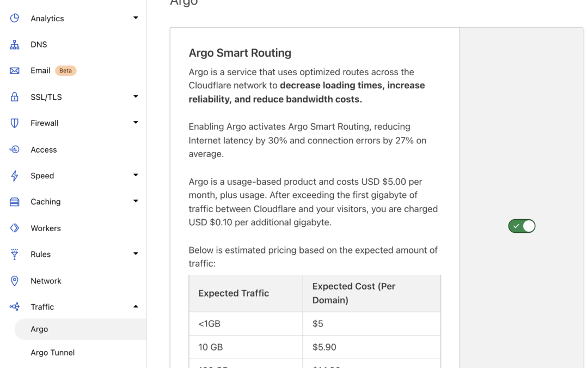Click the Speed lightning bolt icon
The image size is (588, 368).
pos(14,176)
